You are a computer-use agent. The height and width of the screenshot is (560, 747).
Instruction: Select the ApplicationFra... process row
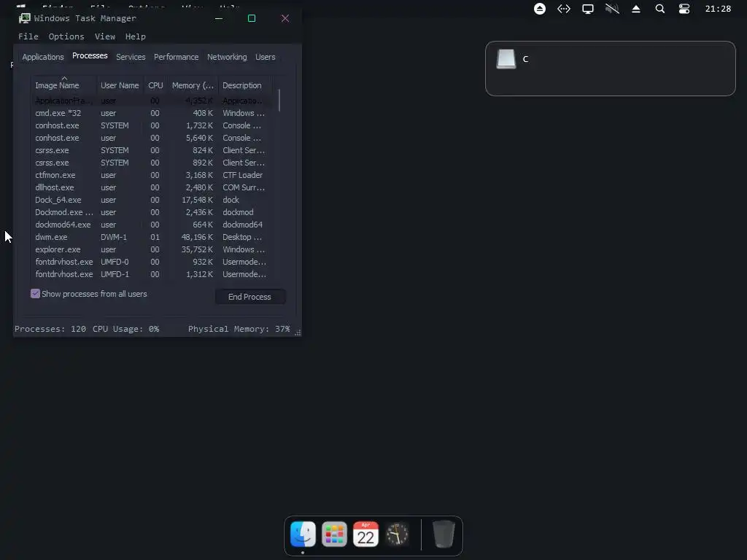(x=152, y=101)
